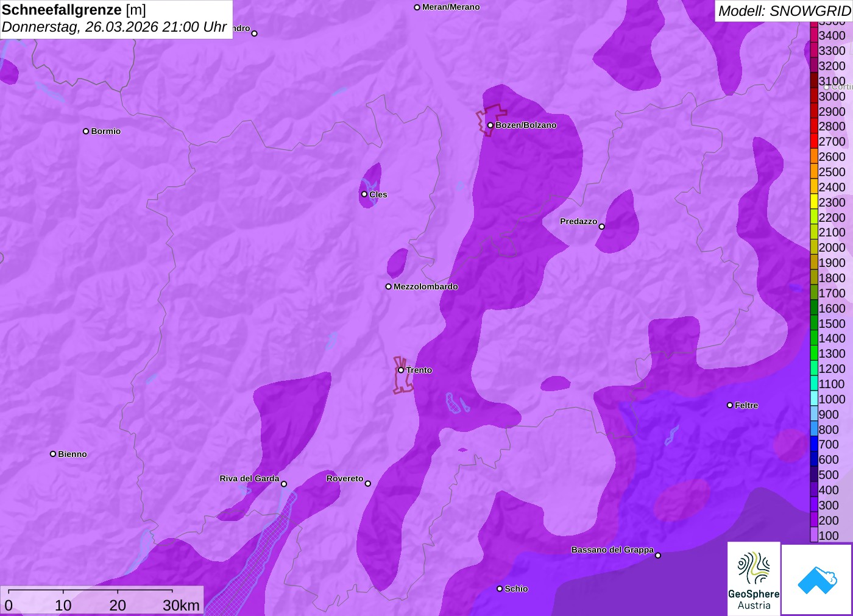Click the Bormio town marker
The width and height of the screenshot is (853, 616).
[x=86, y=131]
